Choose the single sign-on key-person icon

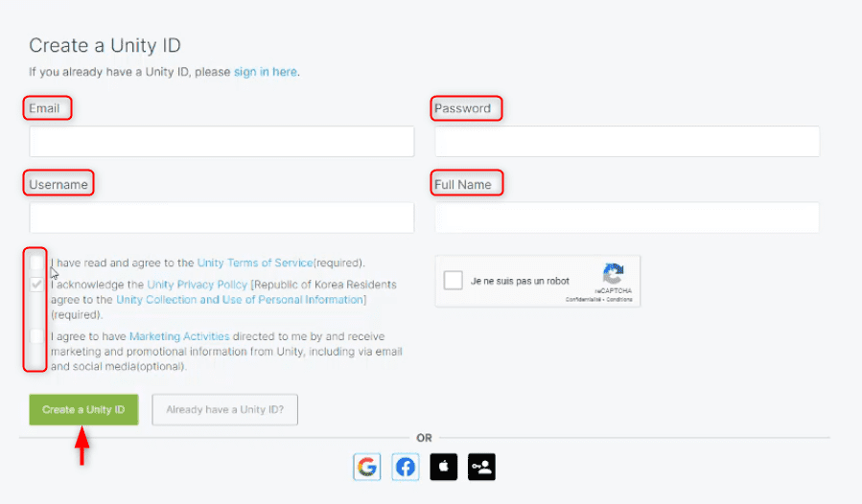point(481,467)
